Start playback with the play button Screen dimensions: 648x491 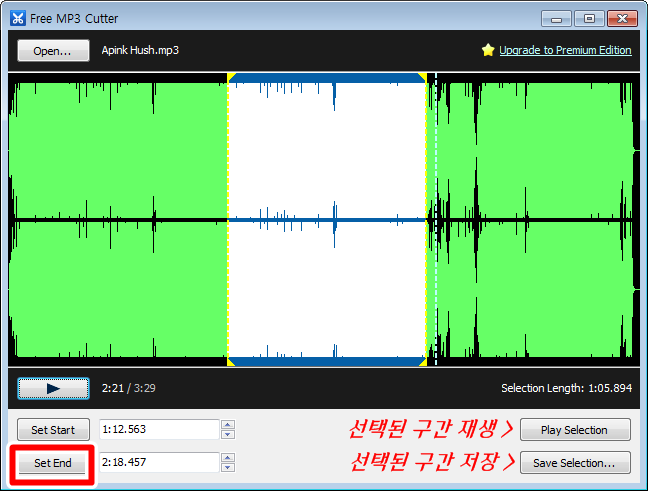click(53, 388)
